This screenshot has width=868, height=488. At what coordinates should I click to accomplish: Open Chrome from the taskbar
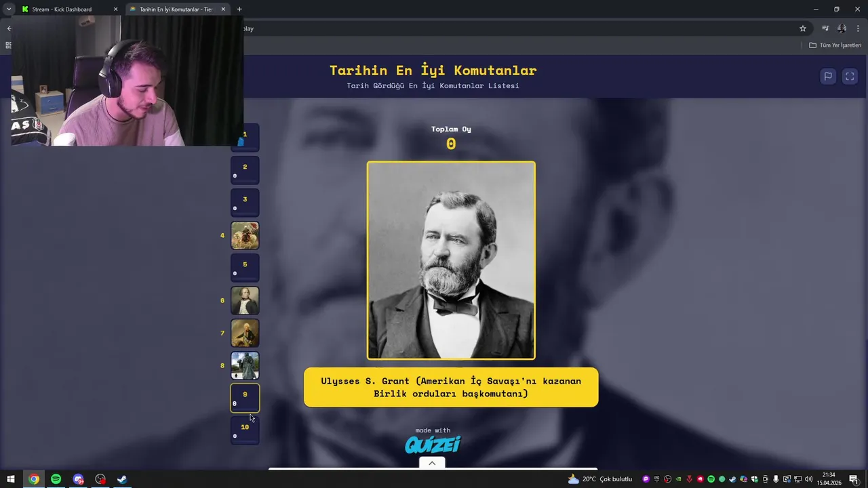click(x=34, y=479)
